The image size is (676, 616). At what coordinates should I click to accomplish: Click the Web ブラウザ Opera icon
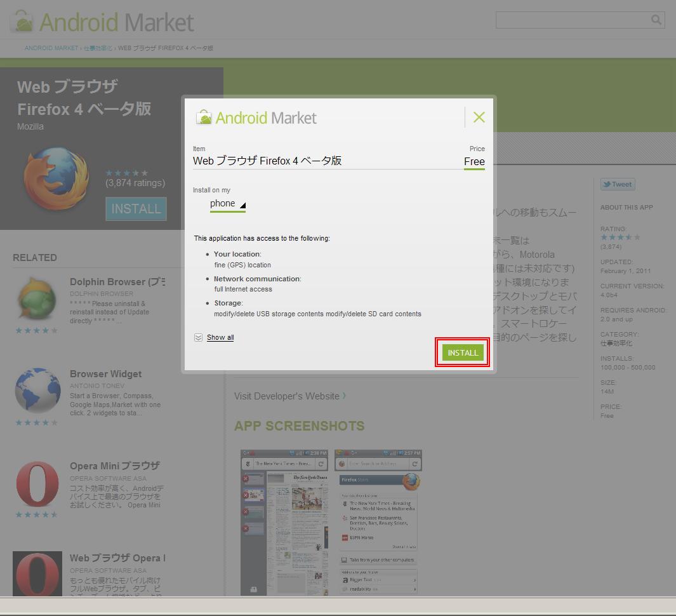(37, 573)
